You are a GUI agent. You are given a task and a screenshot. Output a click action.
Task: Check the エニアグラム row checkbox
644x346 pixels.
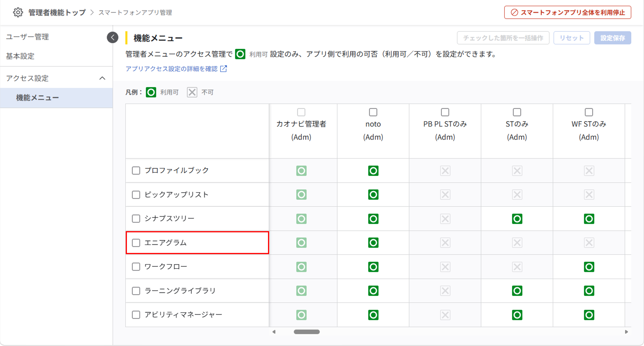coord(136,243)
